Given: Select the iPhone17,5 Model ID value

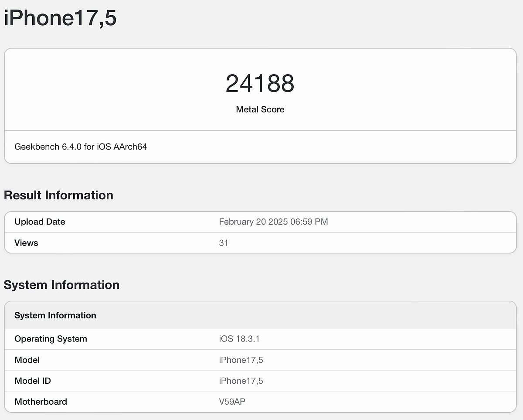Looking at the screenshot, I should pyautogui.click(x=241, y=381).
